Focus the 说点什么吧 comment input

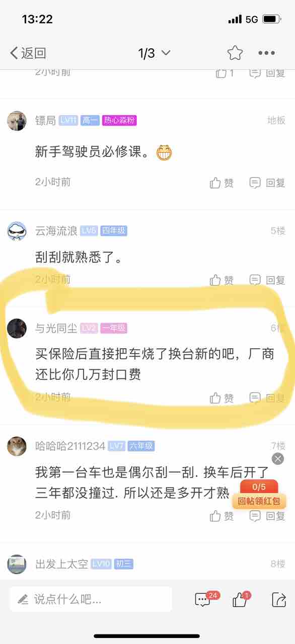pyautogui.click(x=91, y=599)
